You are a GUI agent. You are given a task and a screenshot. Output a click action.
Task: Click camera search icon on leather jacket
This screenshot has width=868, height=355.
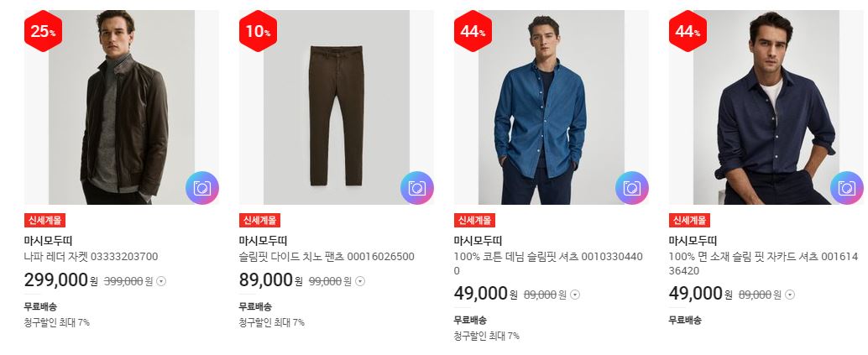tap(202, 188)
